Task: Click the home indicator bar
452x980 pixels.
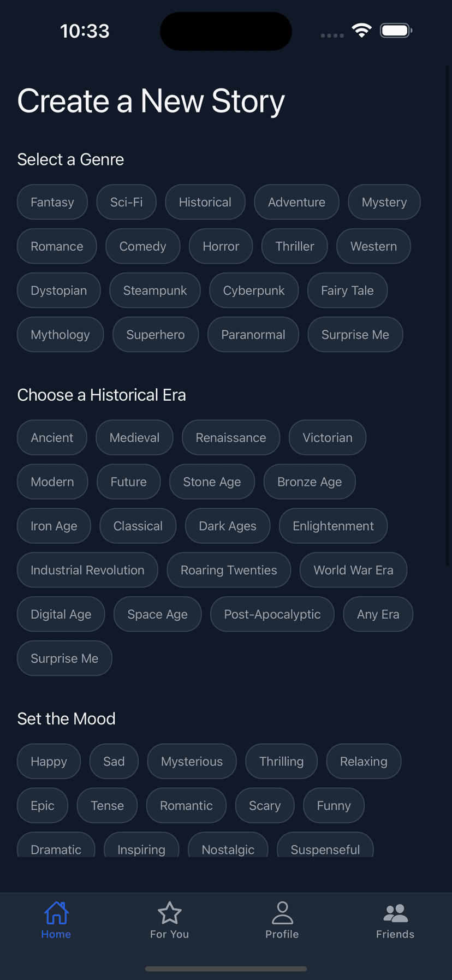Action: 226,969
